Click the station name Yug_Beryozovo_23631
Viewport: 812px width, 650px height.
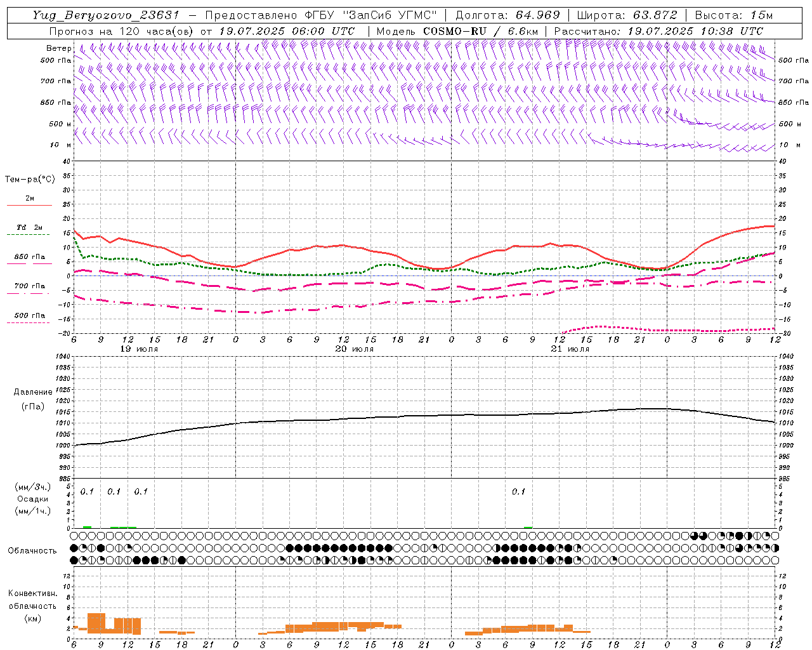coord(107,15)
